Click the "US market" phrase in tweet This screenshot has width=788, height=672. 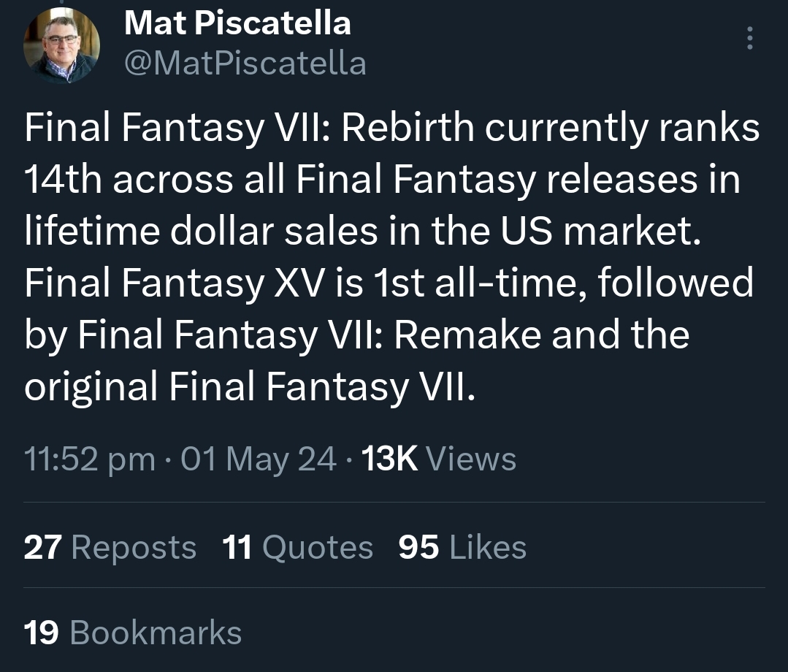(x=600, y=232)
